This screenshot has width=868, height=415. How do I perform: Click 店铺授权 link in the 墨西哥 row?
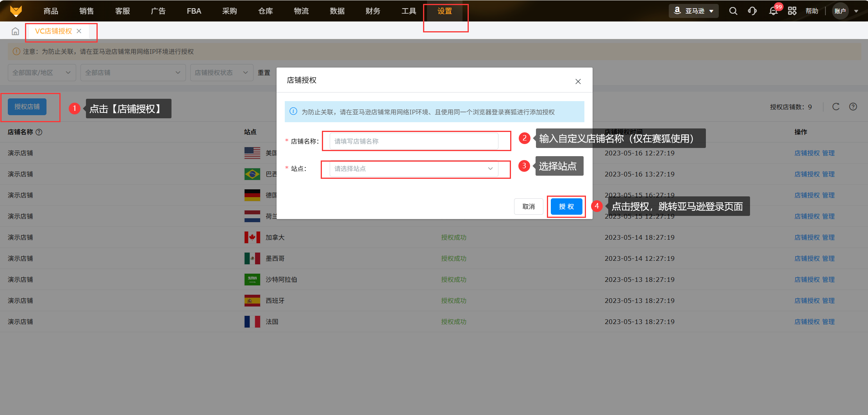pyautogui.click(x=807, y=258)
